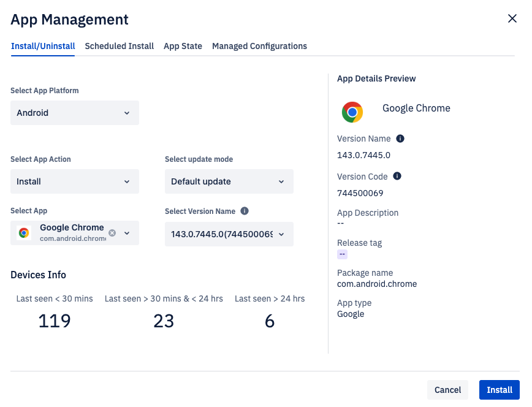Click the info icon beside Version Name
The width and height of the screenshot is (532, 407).
[400, 139]
